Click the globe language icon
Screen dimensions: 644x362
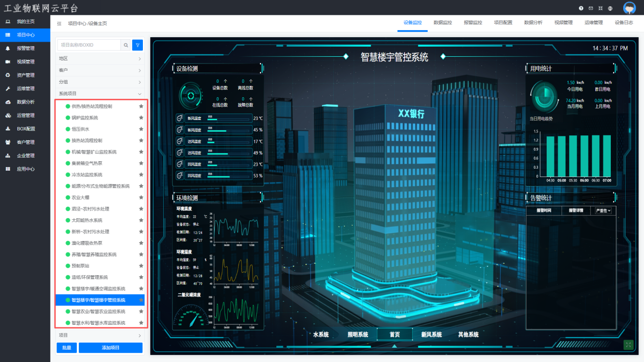pyautogui.click(x=610, y=8)
